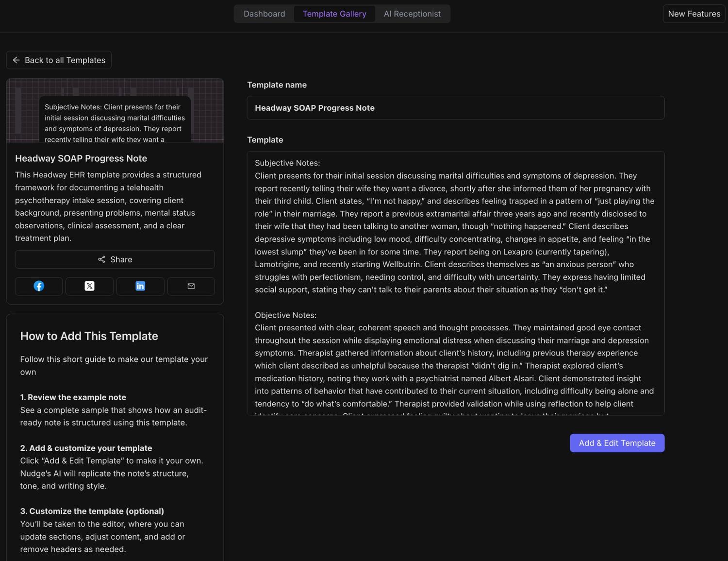Click the Add & Edit Template button
Screen dimensions: 728x561
click(617, 443)
